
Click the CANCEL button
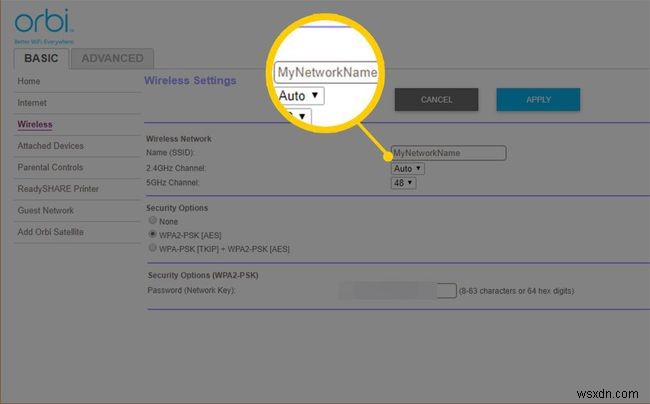tap(436, 99)
